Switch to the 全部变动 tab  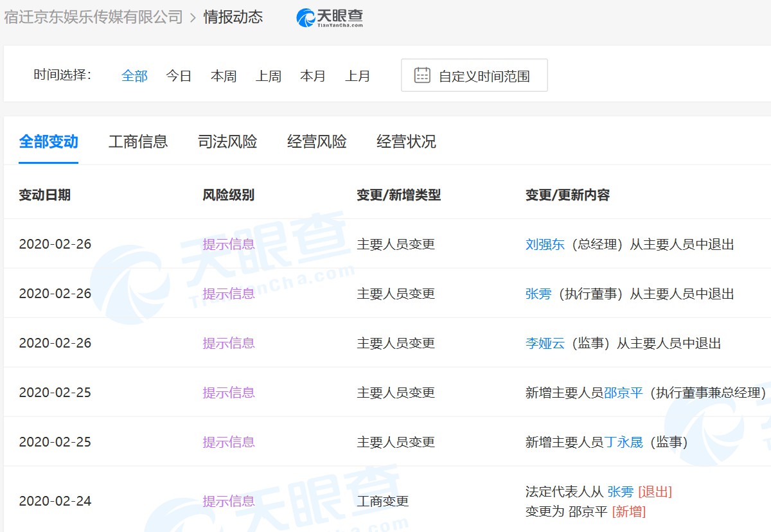coord(49,142)
